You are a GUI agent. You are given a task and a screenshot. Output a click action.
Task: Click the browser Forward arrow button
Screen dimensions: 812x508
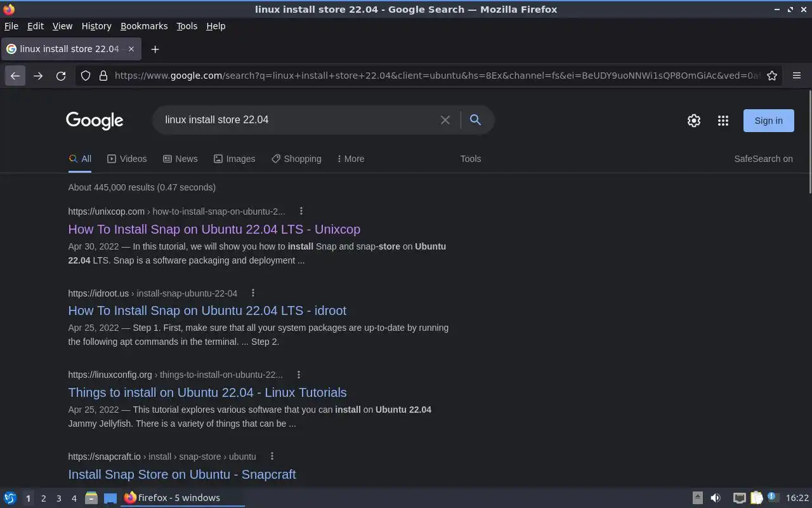38,76
